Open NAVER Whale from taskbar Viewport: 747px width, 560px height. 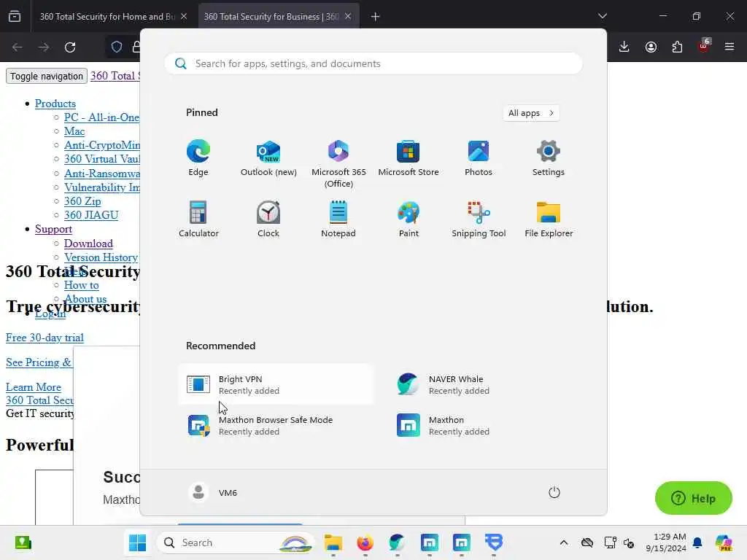click(x=397, y=542)
